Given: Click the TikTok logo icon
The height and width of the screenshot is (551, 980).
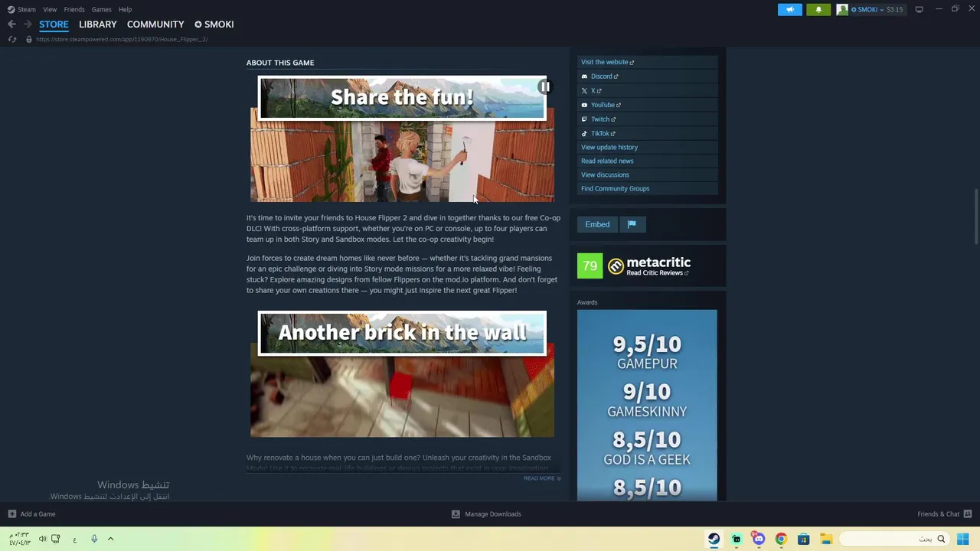Looking at the screenshot, I should (x=584, y=133).
